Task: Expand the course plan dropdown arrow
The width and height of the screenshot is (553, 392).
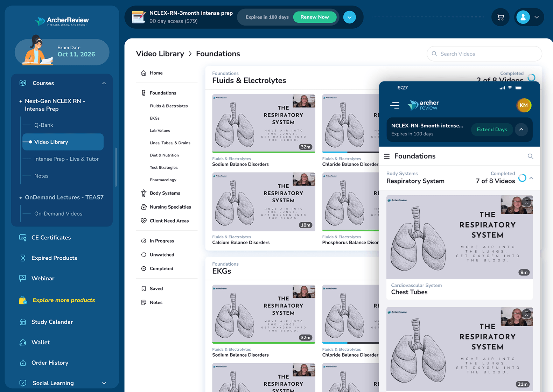Action: click(349, 17)
